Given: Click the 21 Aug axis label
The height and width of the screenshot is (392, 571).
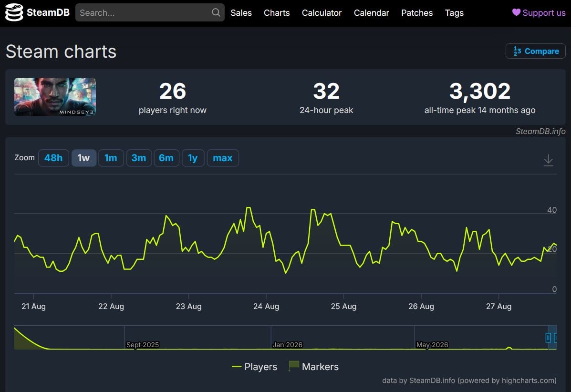Looking at the screenshot, I should (33, 307).
